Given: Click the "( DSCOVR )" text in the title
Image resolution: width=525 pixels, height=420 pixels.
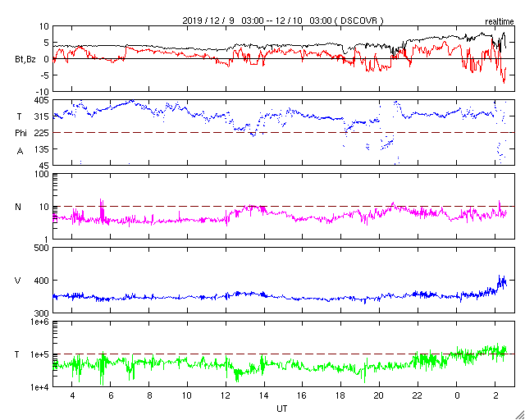Looking at the screenshot, I should click(x=359, y=21).
